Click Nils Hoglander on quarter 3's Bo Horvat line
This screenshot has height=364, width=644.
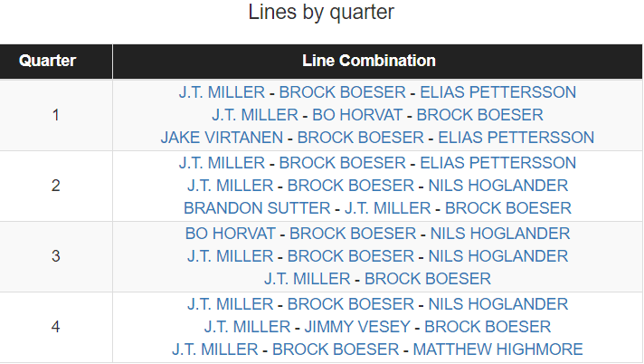pos(500,233)
